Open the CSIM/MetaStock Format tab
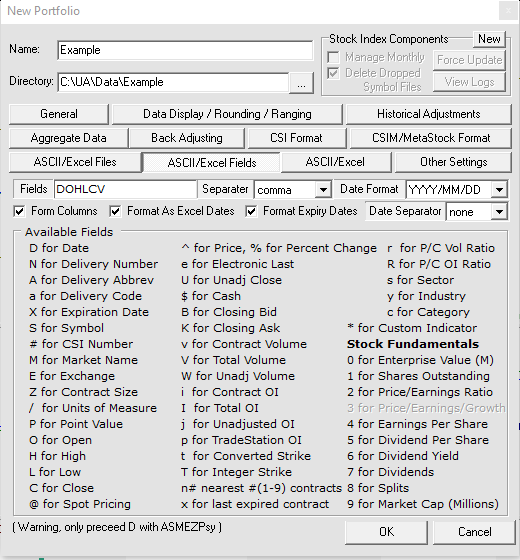This screenshot has width=520, height=560. (431, 138)
